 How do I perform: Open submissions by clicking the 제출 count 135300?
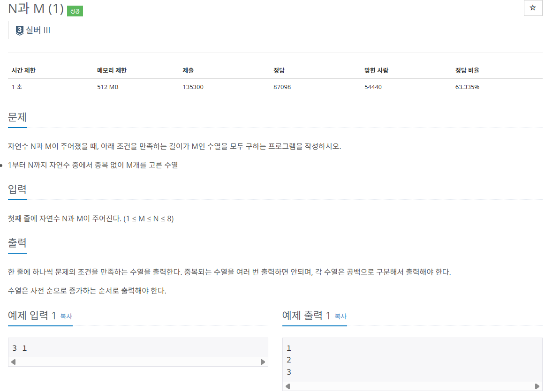tap(193, 87)
